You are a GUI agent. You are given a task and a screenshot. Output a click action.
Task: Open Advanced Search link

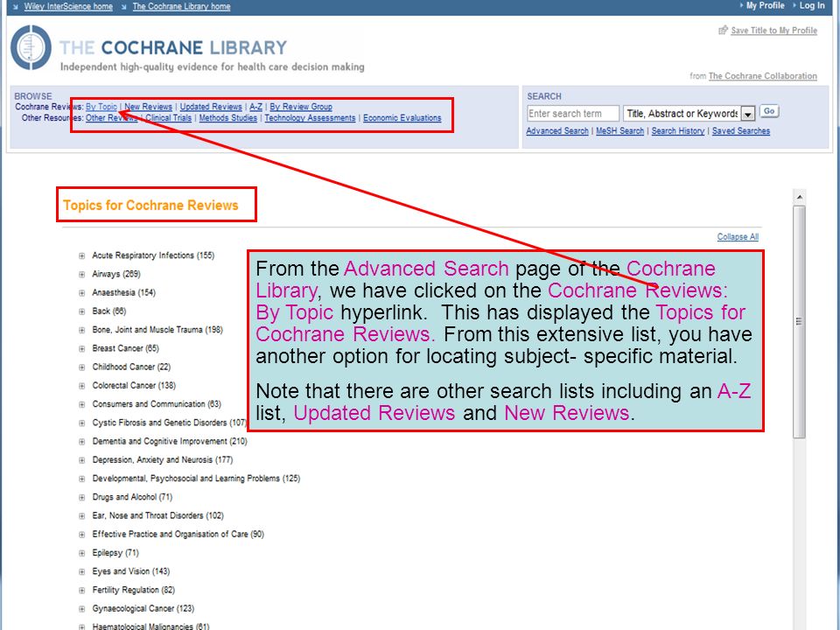coord(557,130)
